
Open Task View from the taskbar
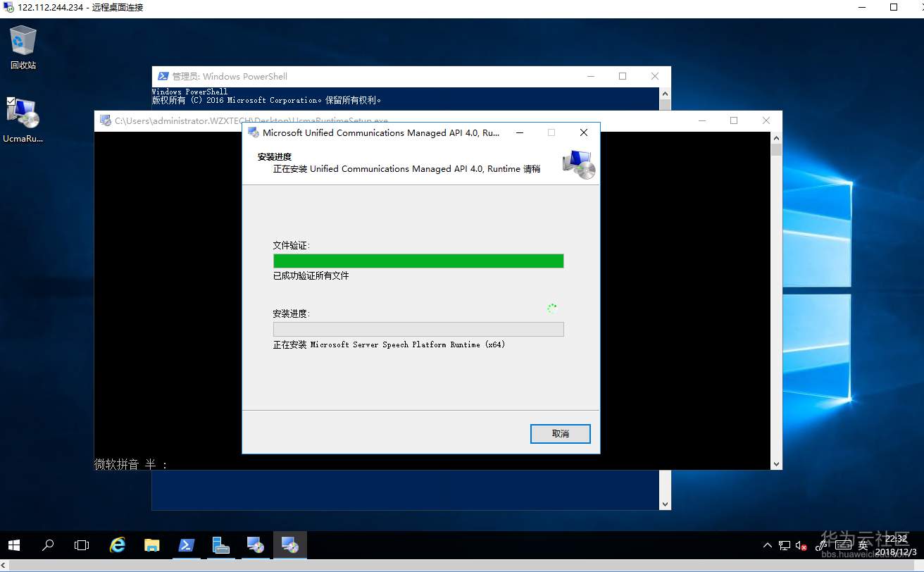tap(82, 545)
